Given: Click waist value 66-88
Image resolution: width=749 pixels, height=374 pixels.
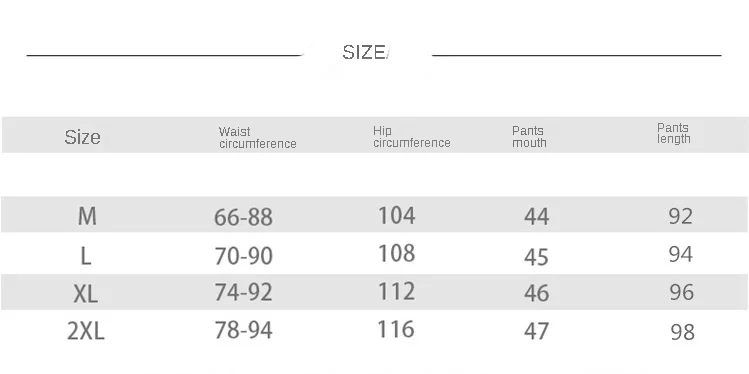Looking at the screenshot, I should pos(243,217).
